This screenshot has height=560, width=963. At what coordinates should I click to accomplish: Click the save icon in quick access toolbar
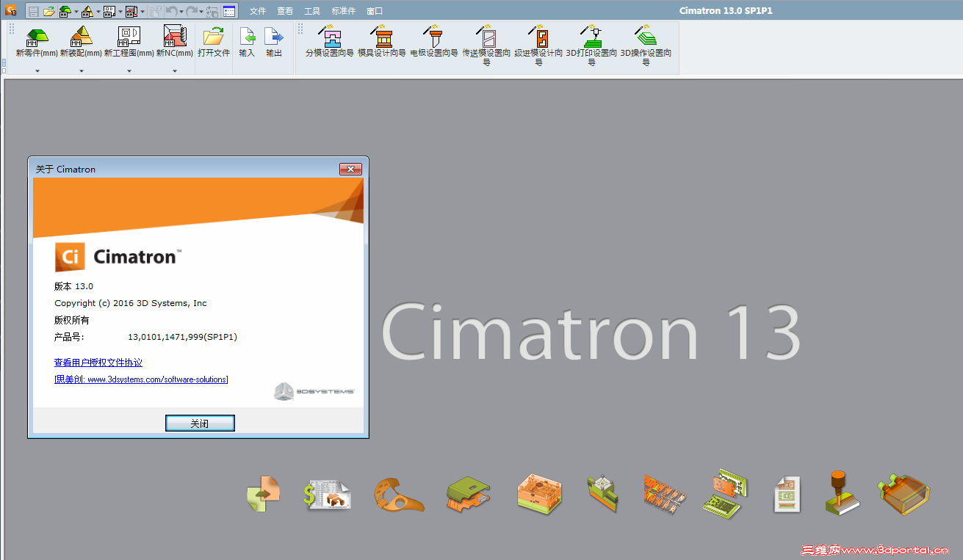[34, 11]
